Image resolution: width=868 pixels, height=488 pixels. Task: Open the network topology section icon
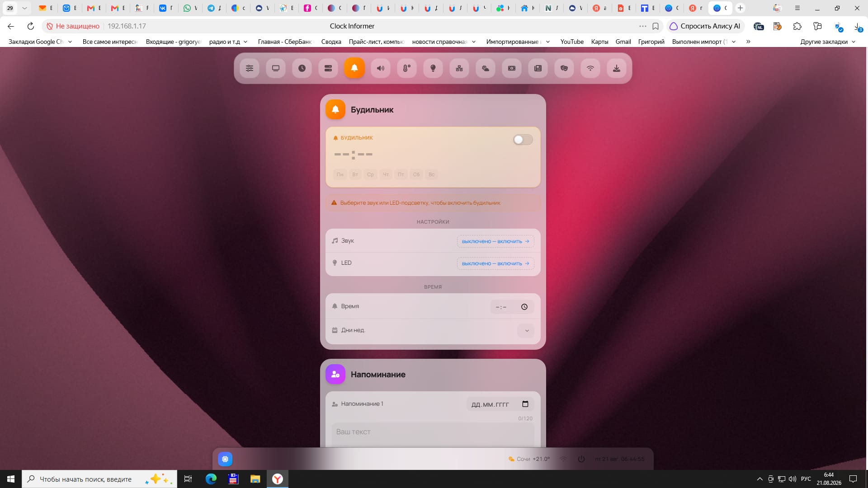click(459, 68)
